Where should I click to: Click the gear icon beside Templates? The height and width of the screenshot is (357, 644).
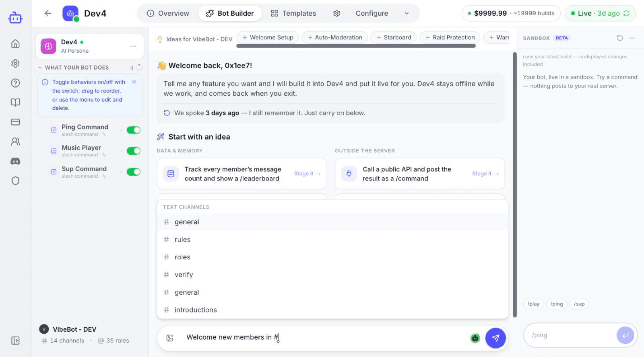tap(337, 13)
